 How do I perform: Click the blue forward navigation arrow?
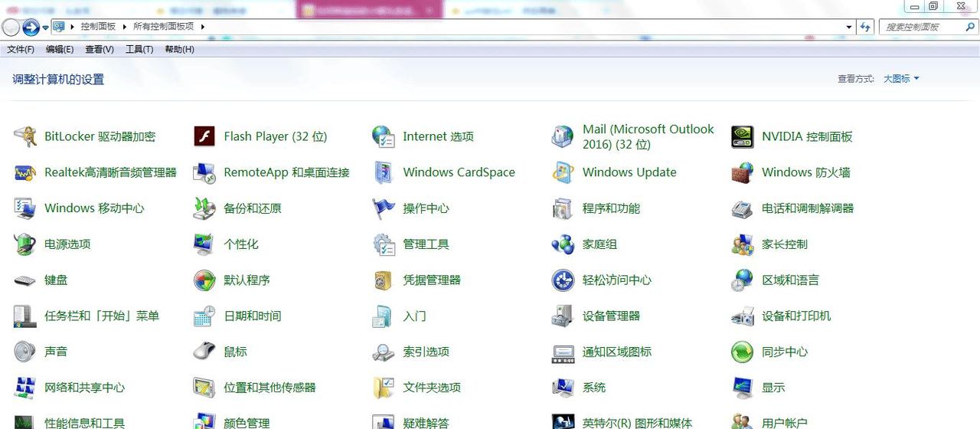coord(31,28)
